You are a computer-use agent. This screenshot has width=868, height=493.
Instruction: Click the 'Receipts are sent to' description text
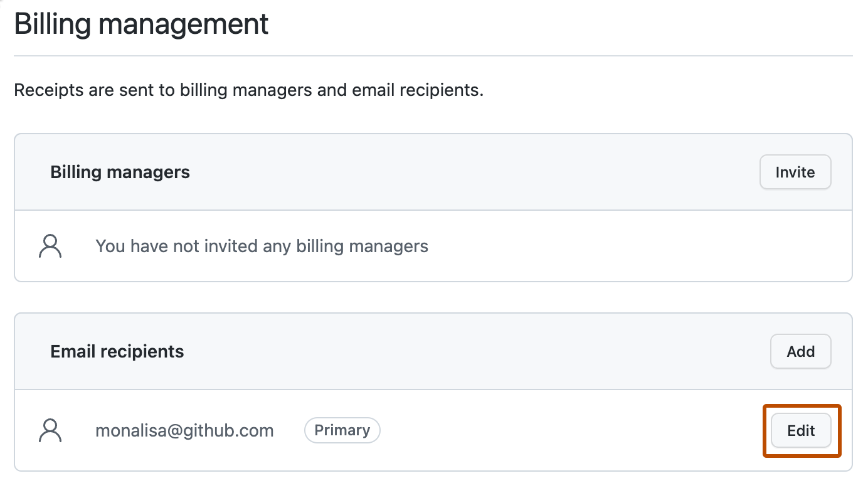[x=248, y=90]
